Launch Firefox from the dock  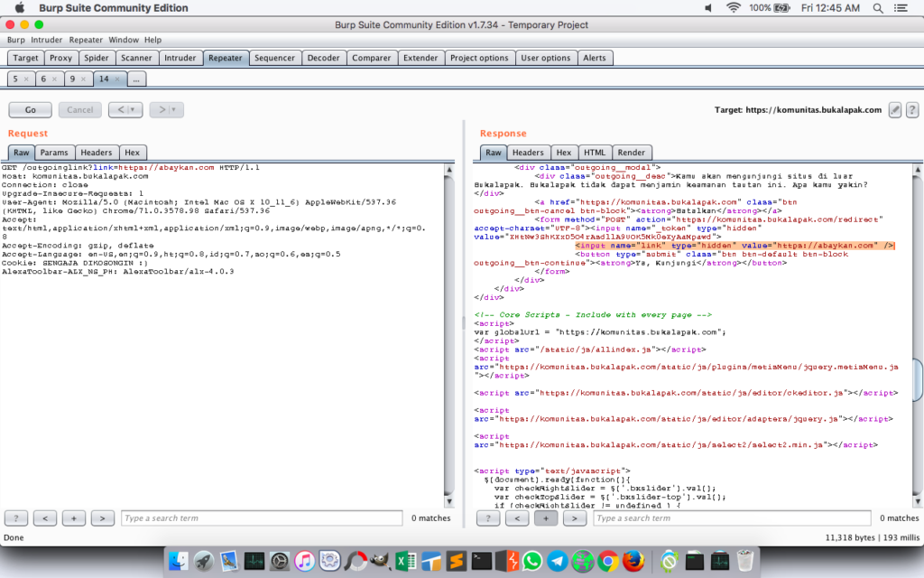632,561
